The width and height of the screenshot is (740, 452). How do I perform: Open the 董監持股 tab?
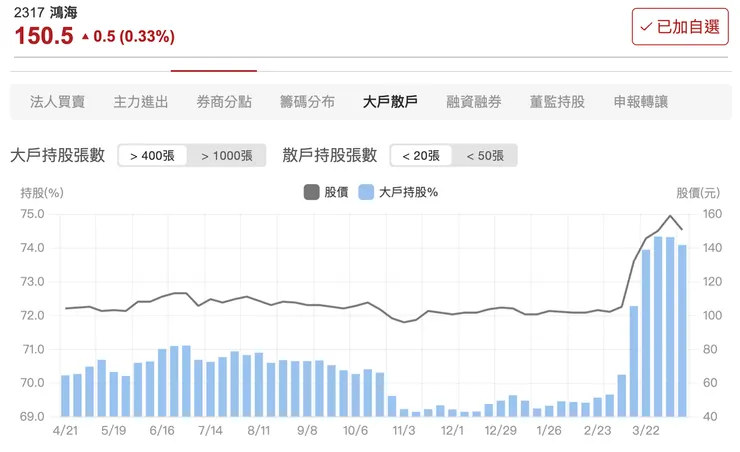coord(557,102)
